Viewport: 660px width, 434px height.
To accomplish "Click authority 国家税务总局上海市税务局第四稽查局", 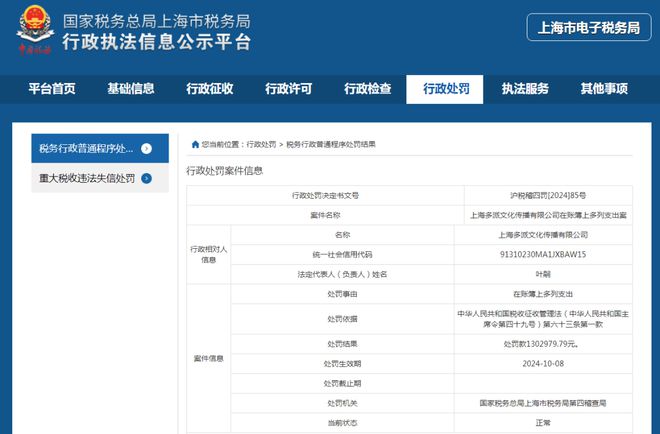I will click(x=543, y=403).
